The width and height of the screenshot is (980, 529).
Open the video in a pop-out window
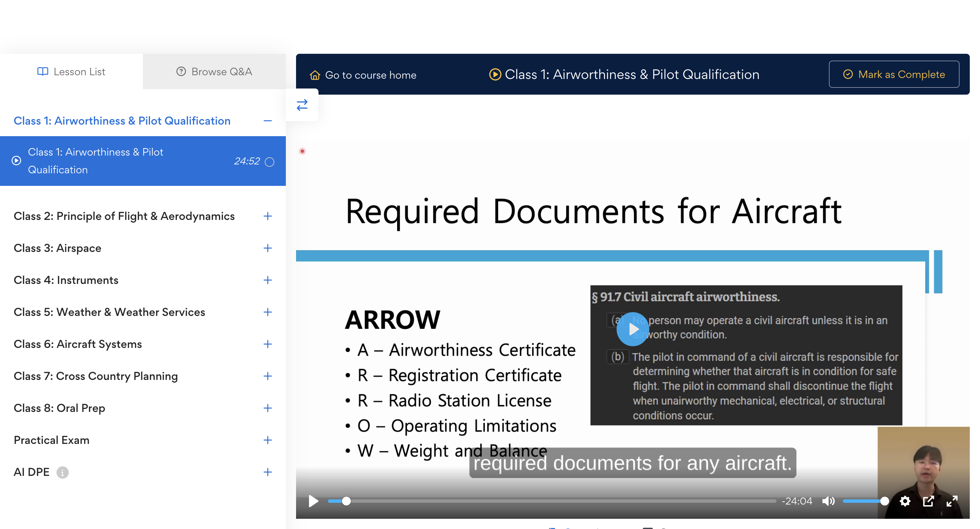pyautogui.click(x=928, y=501)
